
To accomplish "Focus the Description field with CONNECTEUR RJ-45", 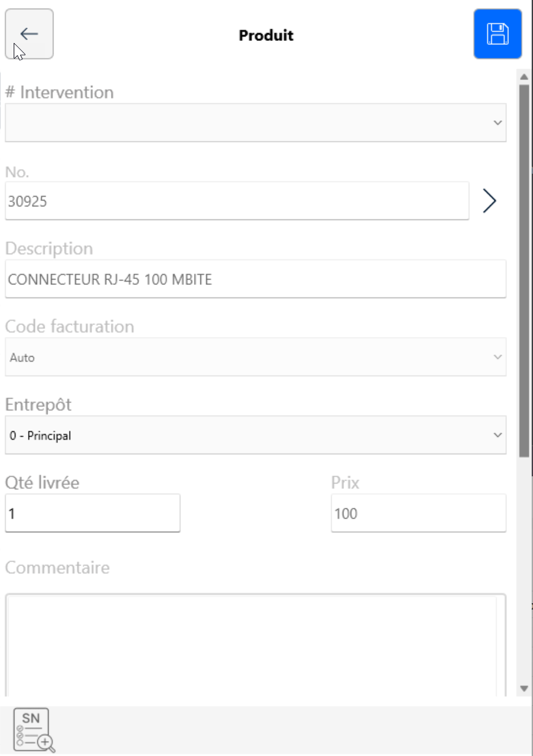I will (256, 279).
